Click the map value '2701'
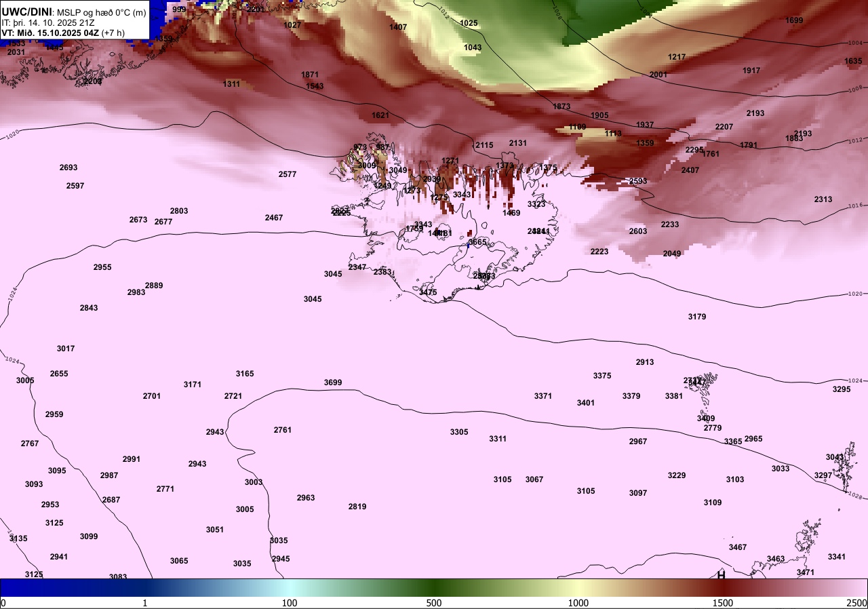 [x=152, y=396]
